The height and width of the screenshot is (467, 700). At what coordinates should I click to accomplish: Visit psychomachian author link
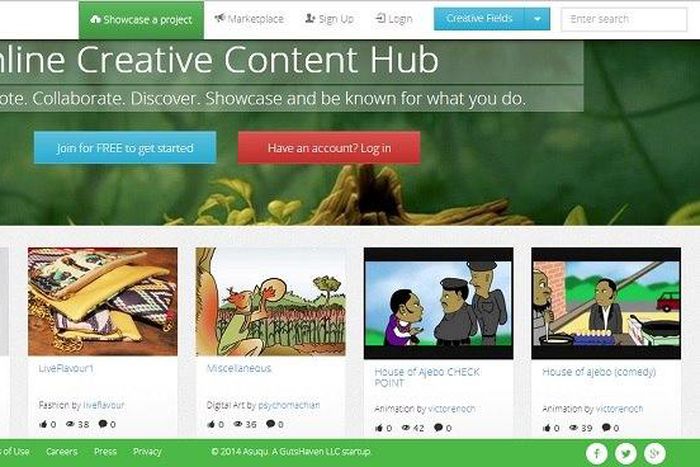point(289,405)
